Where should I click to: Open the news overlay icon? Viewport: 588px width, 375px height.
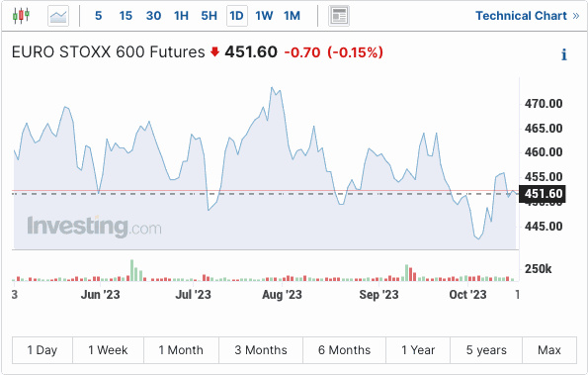pos(339,16)
